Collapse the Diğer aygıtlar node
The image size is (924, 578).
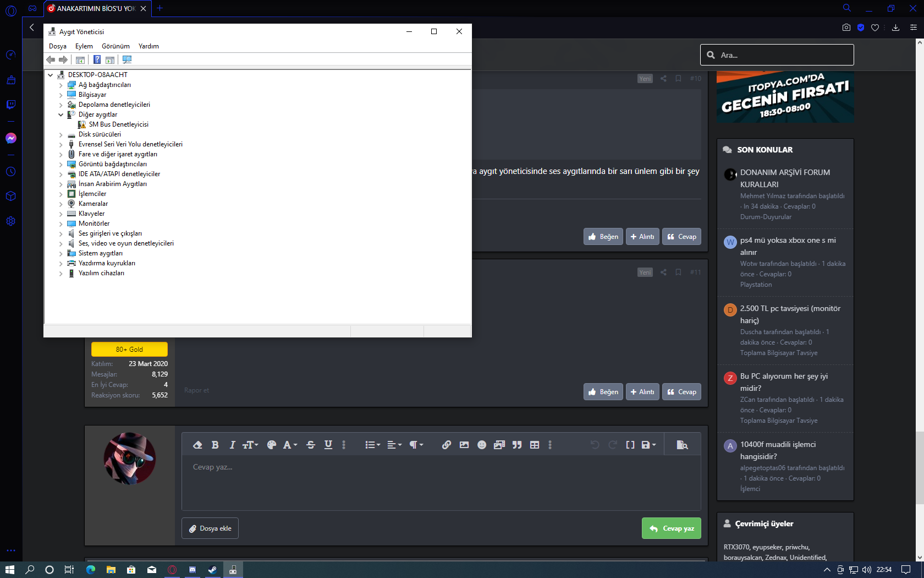(61, 115)
